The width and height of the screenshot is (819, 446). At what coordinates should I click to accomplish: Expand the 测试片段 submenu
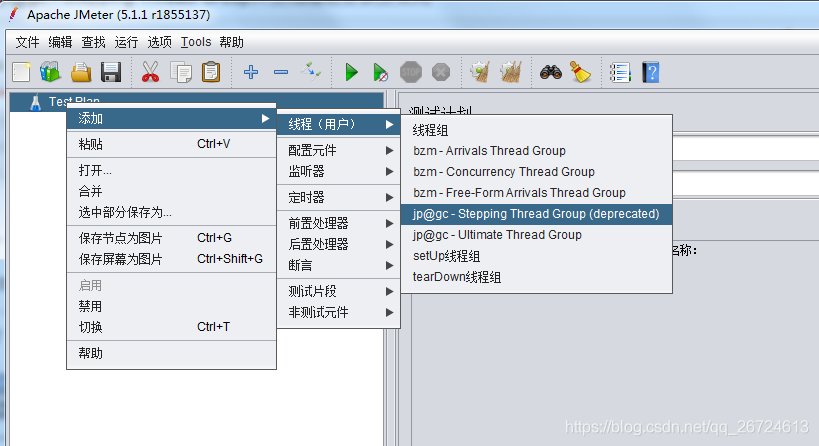click(338, 291)
